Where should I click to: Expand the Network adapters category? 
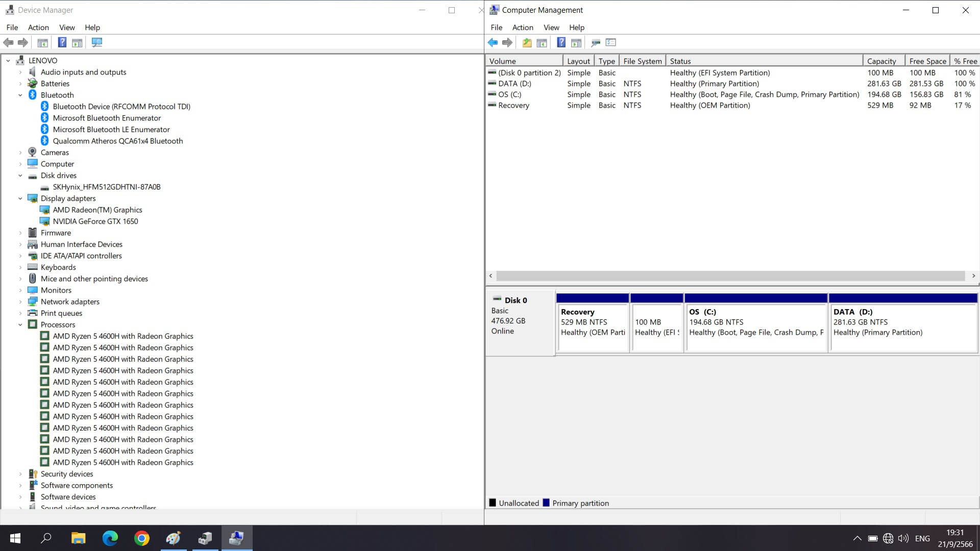(x=20, y=302)
